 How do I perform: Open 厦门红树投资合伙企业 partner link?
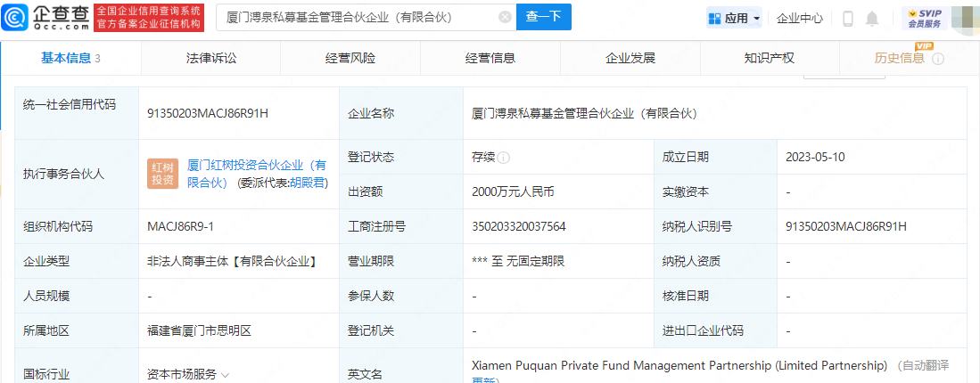tap(256, 174)
